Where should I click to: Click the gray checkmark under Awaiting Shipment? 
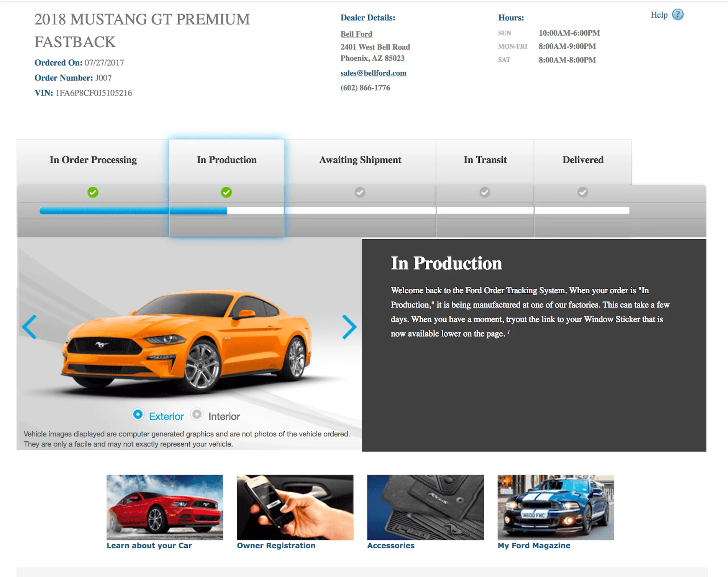(360, 192)
